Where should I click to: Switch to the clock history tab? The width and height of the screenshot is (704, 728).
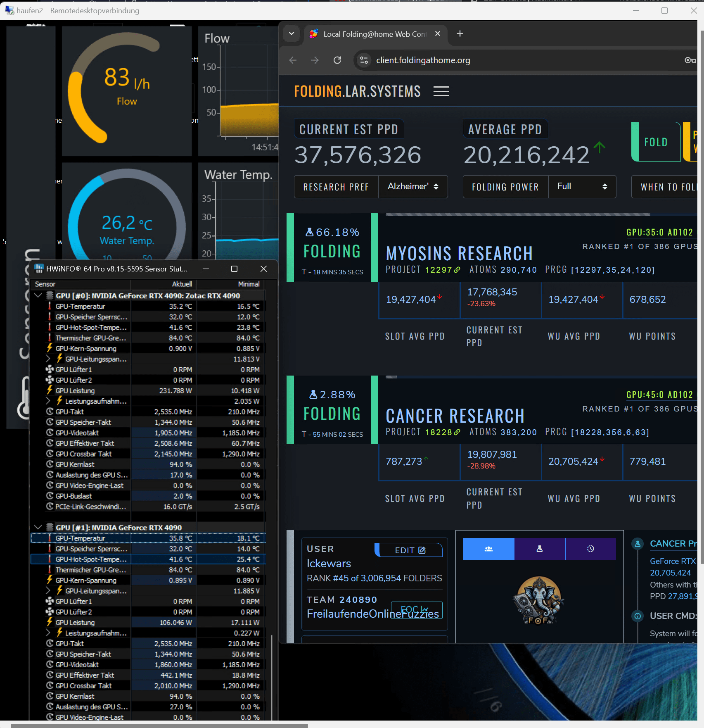click(590, 549)
